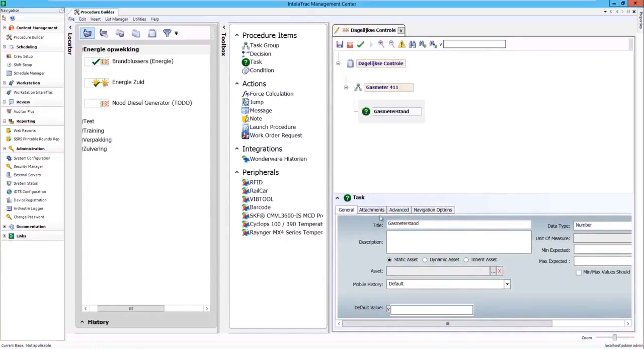Viewport: 644px width, 349px height.
Task: Open the List Manager menu
Action: pyautogui.click(x=117, y=19)
